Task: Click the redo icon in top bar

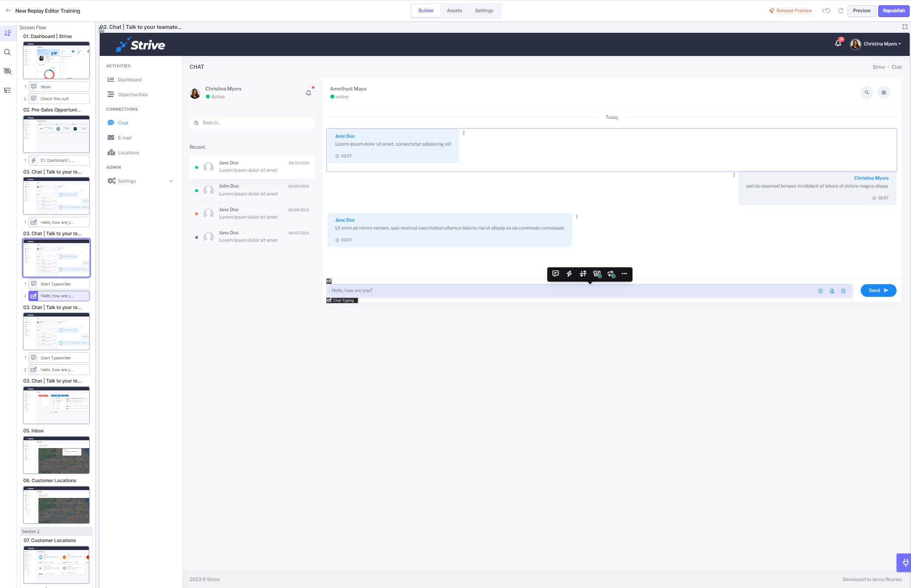Action: click(x=841, y=10)
